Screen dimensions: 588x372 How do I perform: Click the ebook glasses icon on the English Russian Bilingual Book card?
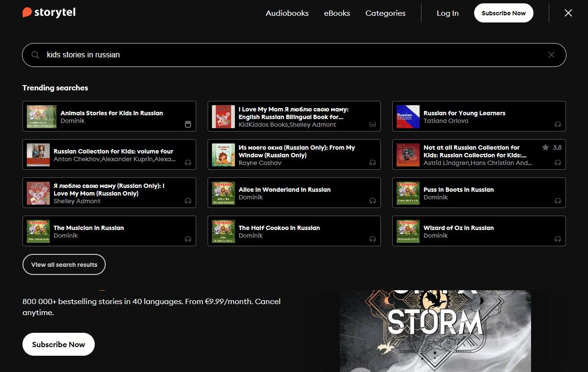373,124
